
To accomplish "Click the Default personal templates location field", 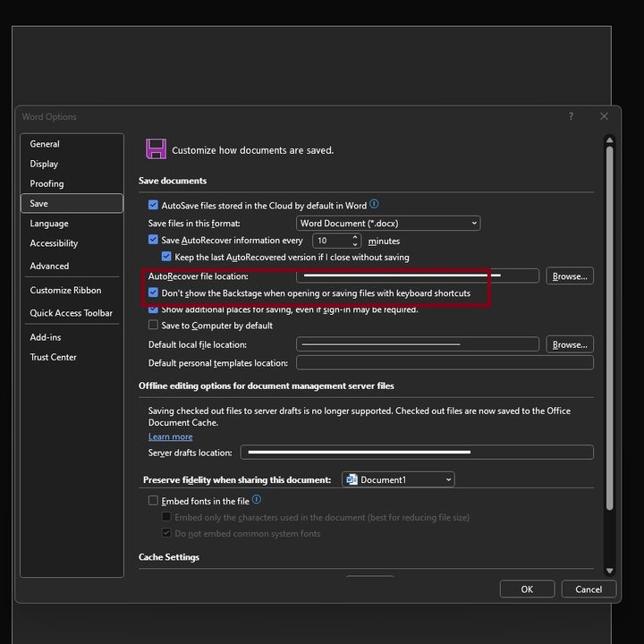I will (x=445, y=362).
